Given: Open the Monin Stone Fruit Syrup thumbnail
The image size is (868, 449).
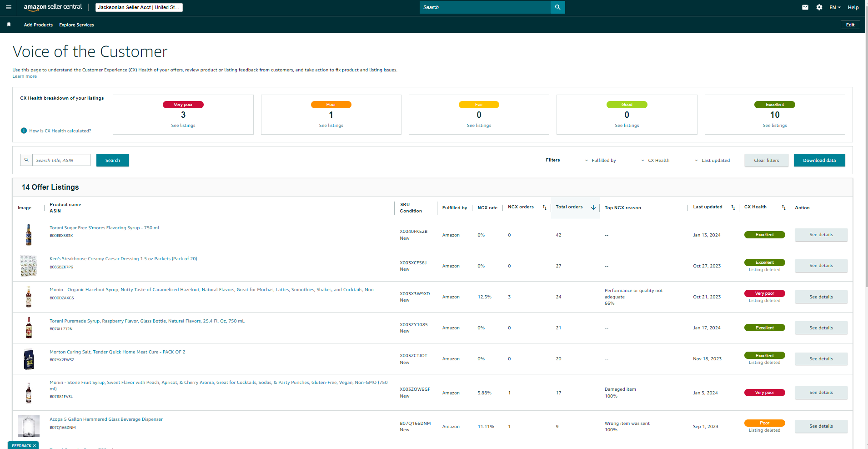Looking at the screenshot, I should pos(29,393).
